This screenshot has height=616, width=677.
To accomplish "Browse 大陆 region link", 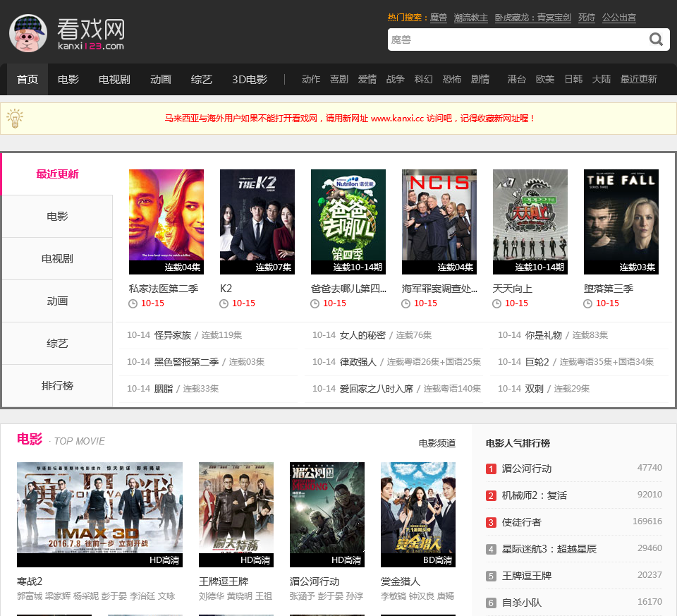I will 602,79.
